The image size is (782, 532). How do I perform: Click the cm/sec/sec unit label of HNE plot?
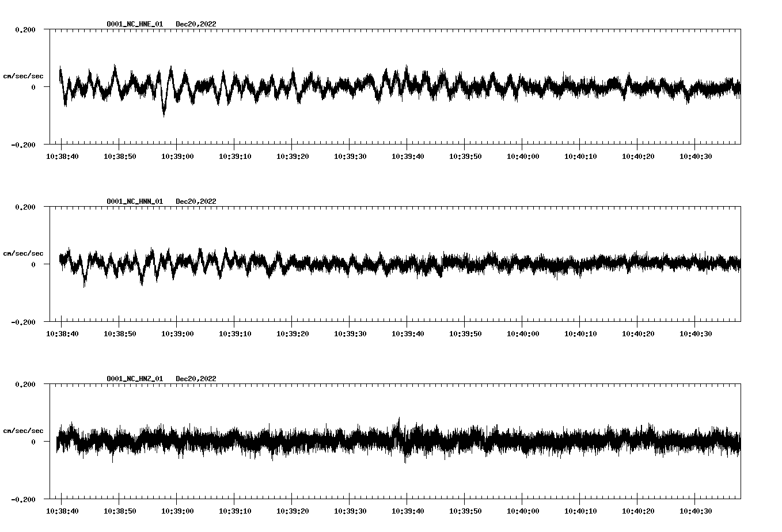(23, 76)
